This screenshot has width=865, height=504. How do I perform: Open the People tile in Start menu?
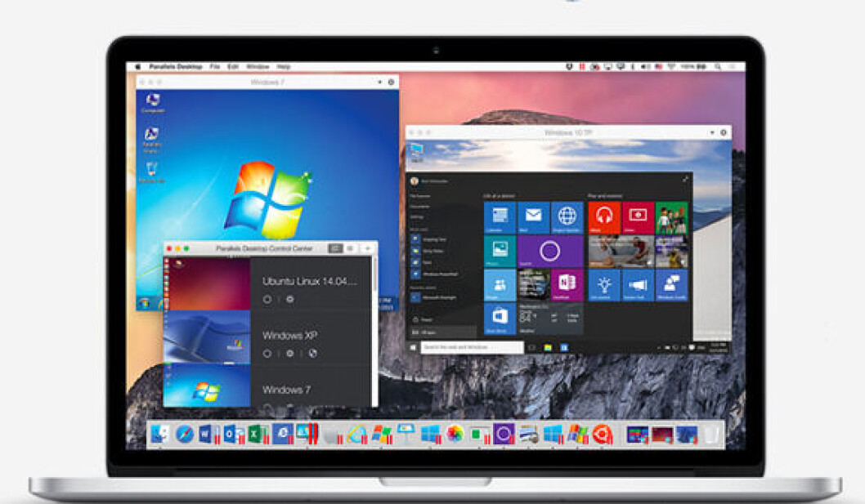[x=500, y=285]
